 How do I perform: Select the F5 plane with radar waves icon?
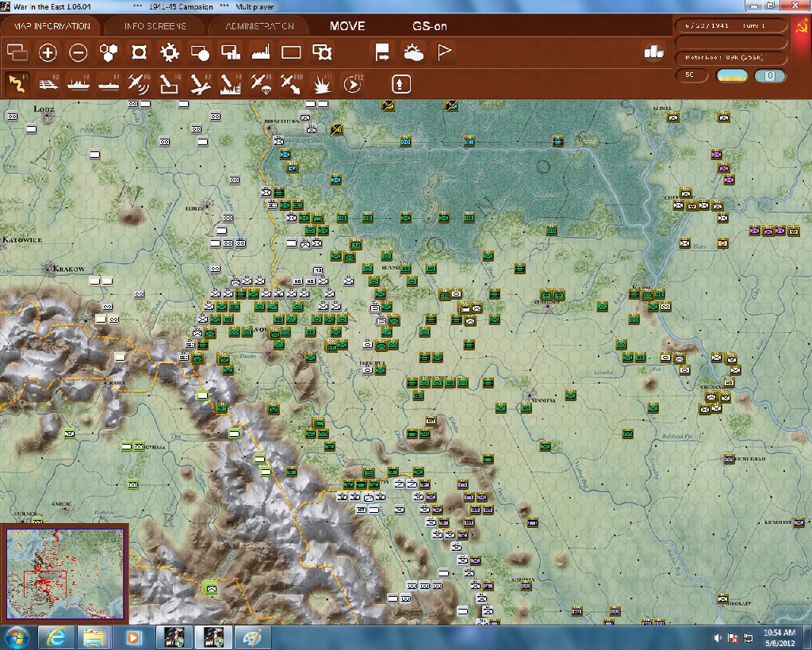click(x=139, y=84)
